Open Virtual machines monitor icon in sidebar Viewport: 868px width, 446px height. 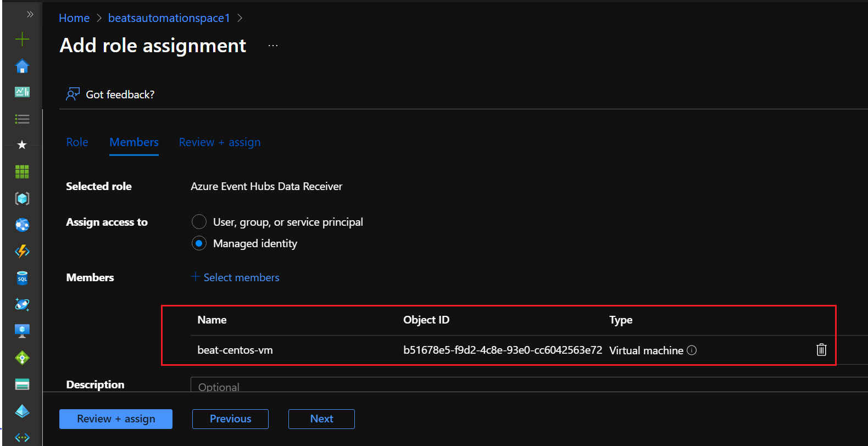22,331
